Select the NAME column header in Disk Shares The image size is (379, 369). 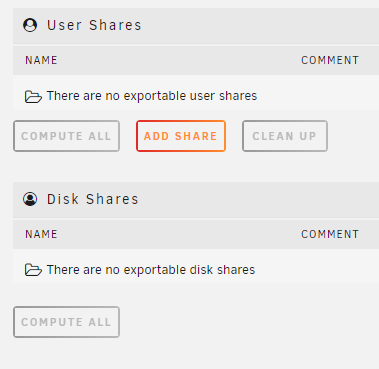[41, 234]
